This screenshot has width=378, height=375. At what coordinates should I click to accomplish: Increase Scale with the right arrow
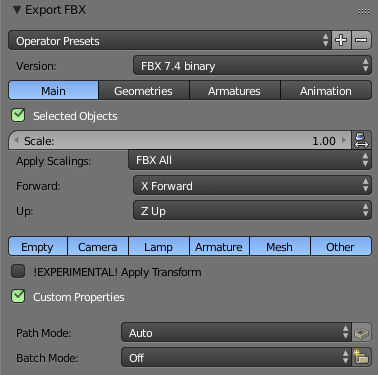pos(344,140)
